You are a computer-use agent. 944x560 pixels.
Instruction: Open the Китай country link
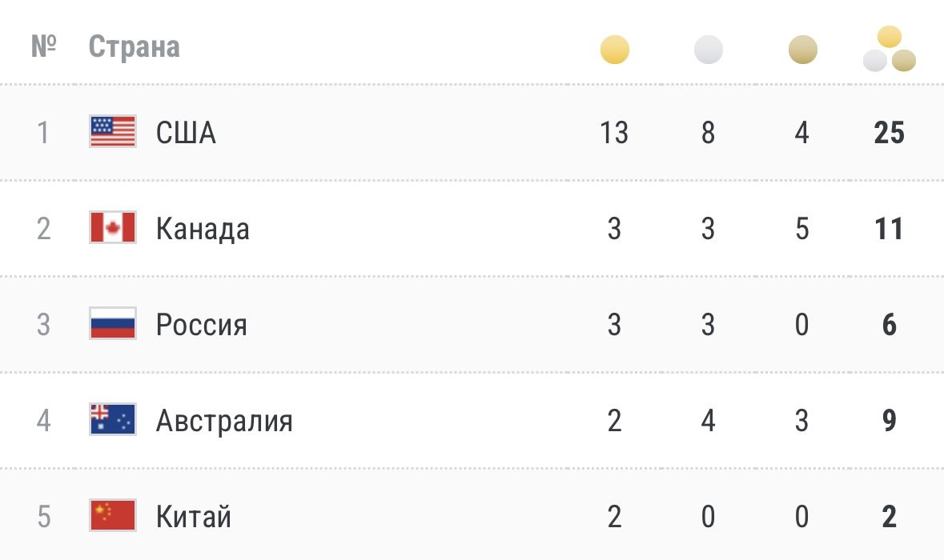[194, 517]
